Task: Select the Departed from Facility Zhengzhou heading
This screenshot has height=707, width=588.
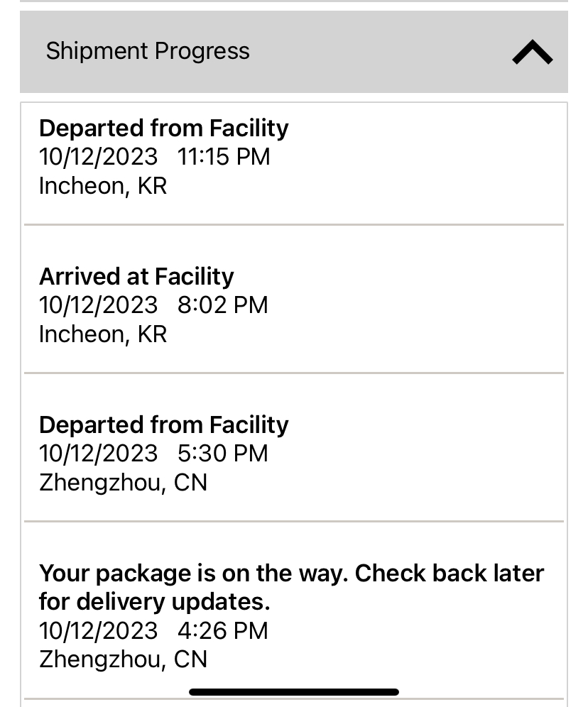Action: pos(163,424)
